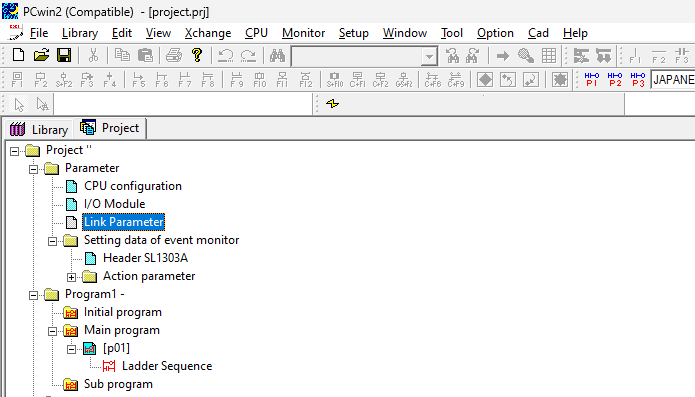This screenshot has height=397, width=695.
Task: Click the red P3 program icon
Action: tap(638, 80)
